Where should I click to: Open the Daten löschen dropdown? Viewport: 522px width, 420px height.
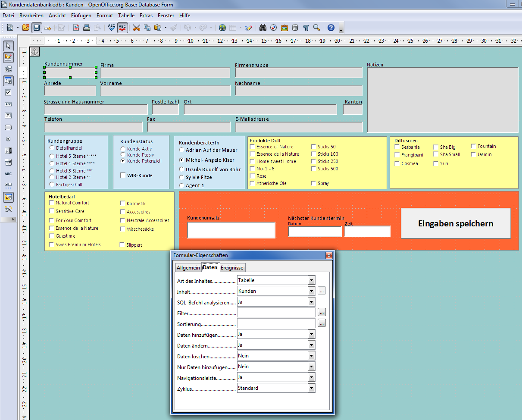pos(312,356)
